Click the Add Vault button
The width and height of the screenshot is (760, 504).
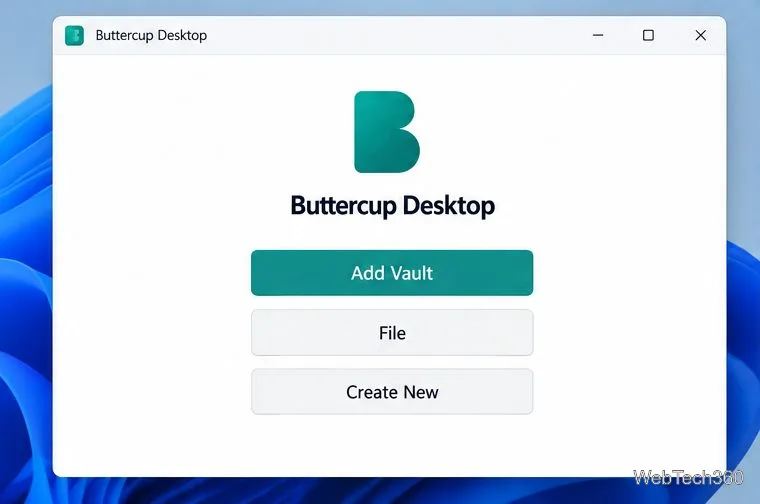[x=392, y=273]
